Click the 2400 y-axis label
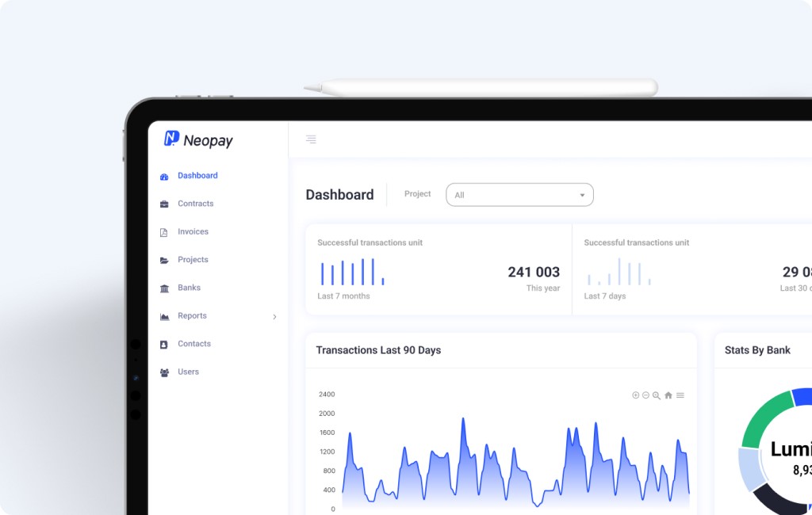This screenshot has height=515, width=812. (x=326, y=395)
